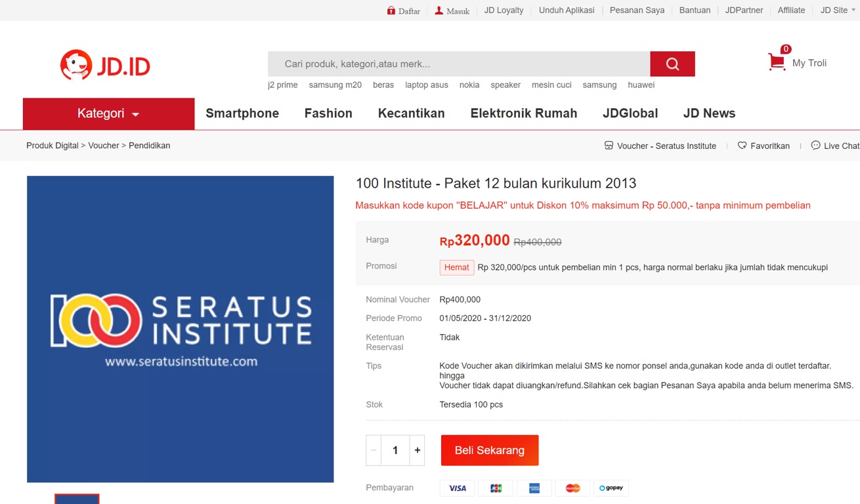Open the shopping cart icon
860x504 pixels.
click(777, 62)
